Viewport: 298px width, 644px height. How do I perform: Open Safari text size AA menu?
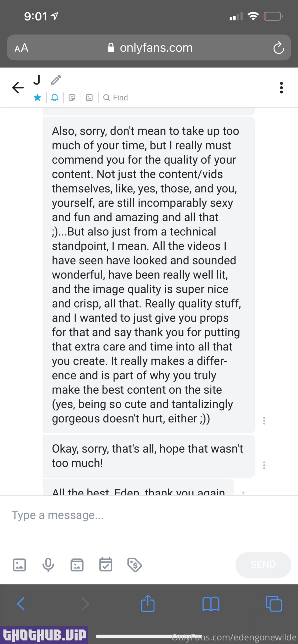pyautogui.click(x=21, y=48)
